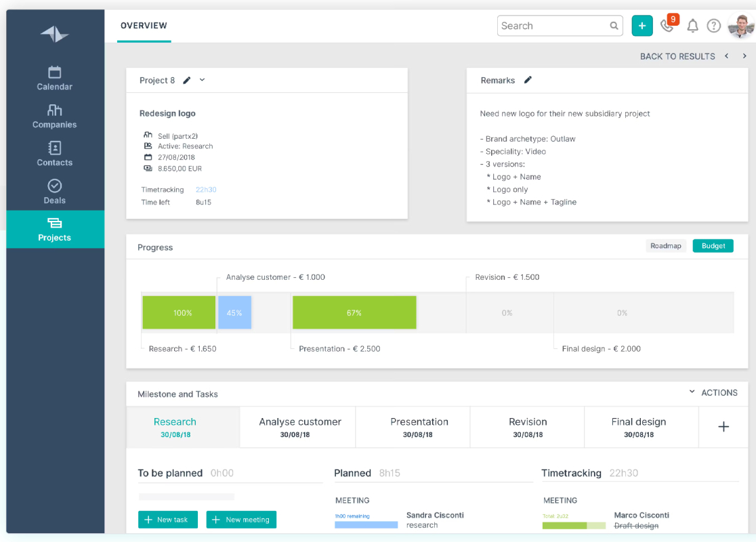Expand the ACTIONS dropdown
Viewport: 756px width, 542px height.
[x=713, y=392]
